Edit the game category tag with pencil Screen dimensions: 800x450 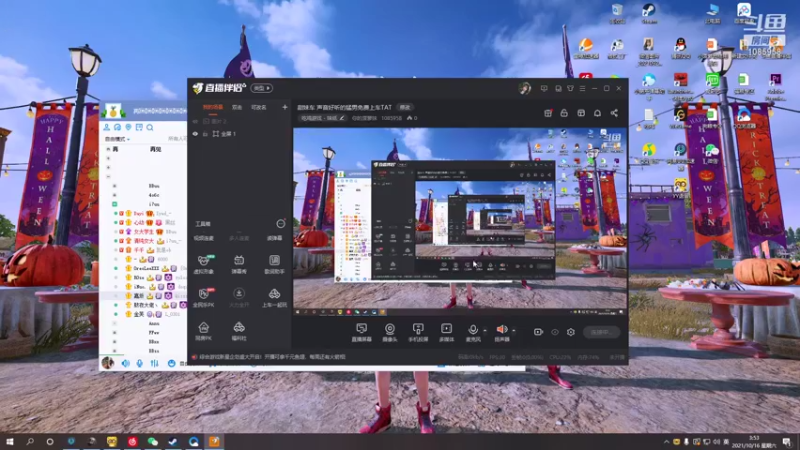click(323, 118)
